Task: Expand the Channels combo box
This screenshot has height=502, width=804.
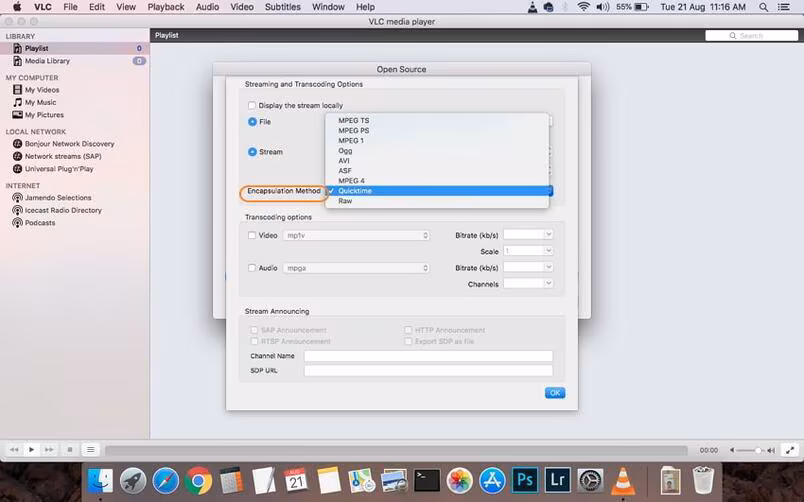Action: coord(548,283)
